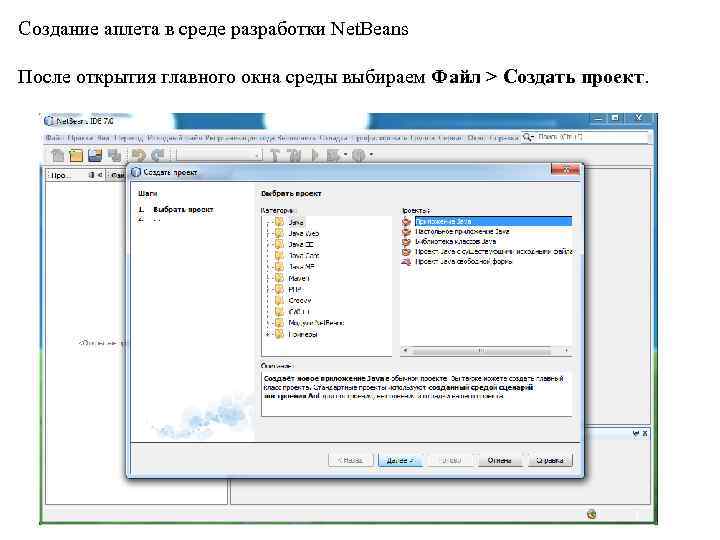
Task: Click the Справка button in the dialog
Action: (550, 460)
